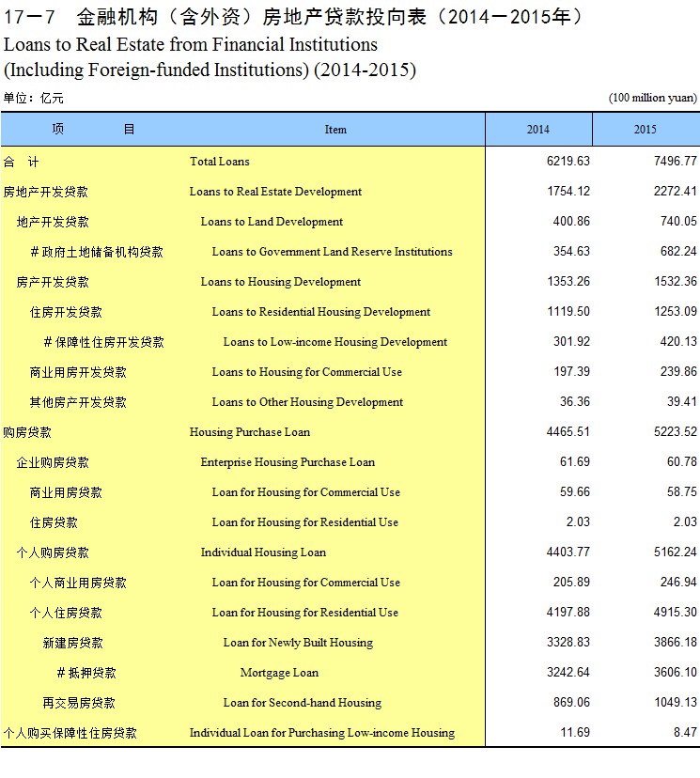Click the 2014 column header
The image size is (700, 778).
point(538,130)
